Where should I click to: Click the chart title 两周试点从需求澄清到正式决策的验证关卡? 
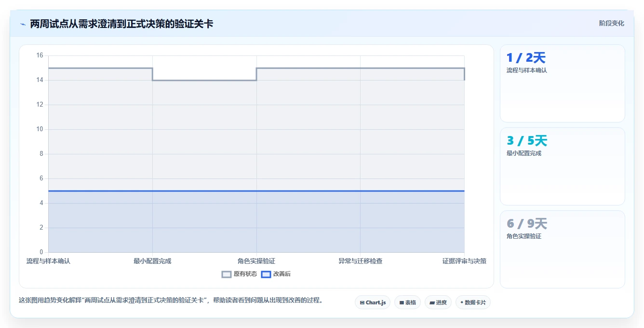coord(121,24)
